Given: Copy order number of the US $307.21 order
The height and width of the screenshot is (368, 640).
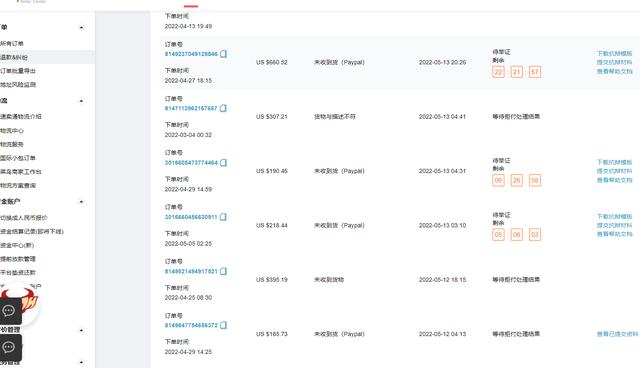Looking at the screenshot, I should [223, 108].
